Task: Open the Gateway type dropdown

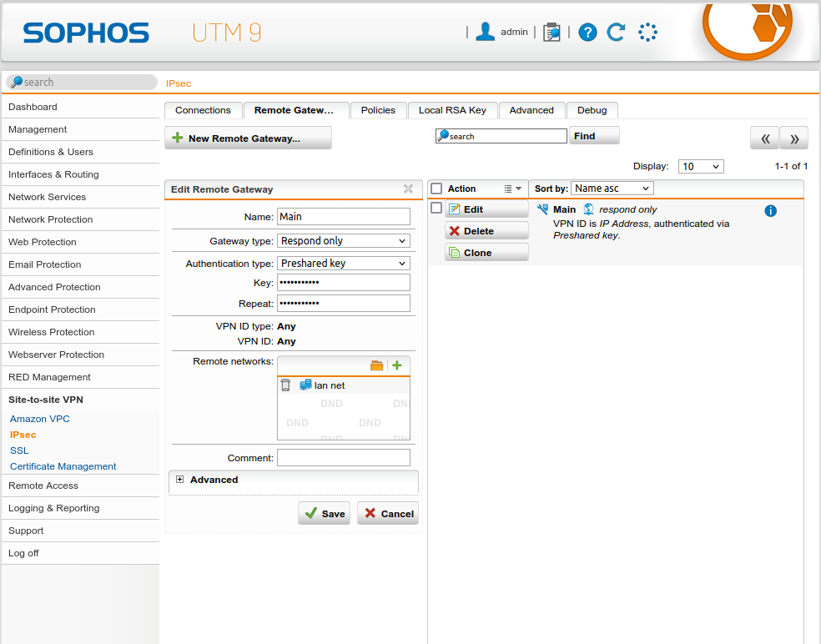Action: pyautogui.click(x=344, y=241)
